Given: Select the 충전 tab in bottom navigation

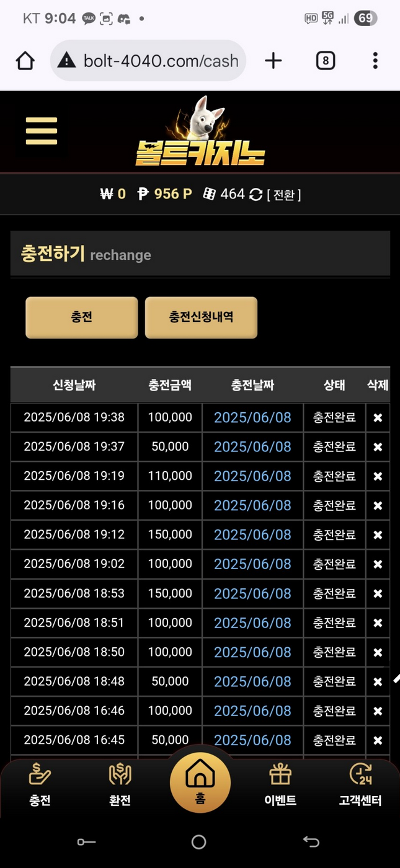Looking at the screenshot, I should (40, 784).
